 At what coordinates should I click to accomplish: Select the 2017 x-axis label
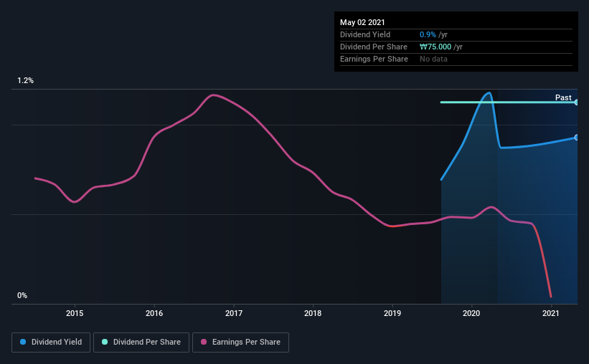tap(234, 313)
